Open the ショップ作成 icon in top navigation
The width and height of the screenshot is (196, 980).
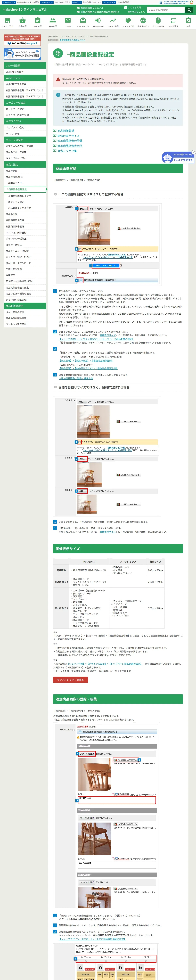click(x=8, y=21)
